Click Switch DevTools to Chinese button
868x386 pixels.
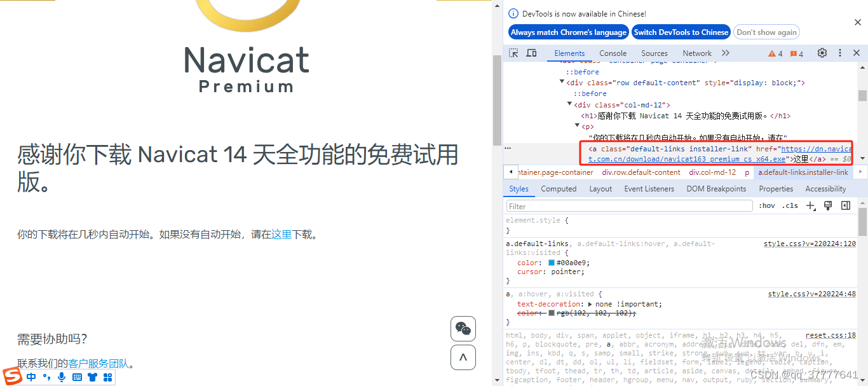(x=681, y=32)
